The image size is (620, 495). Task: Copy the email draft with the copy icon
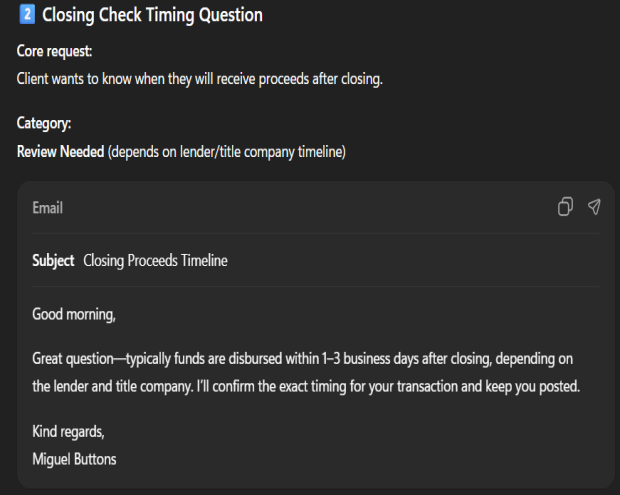pos(565,207)
